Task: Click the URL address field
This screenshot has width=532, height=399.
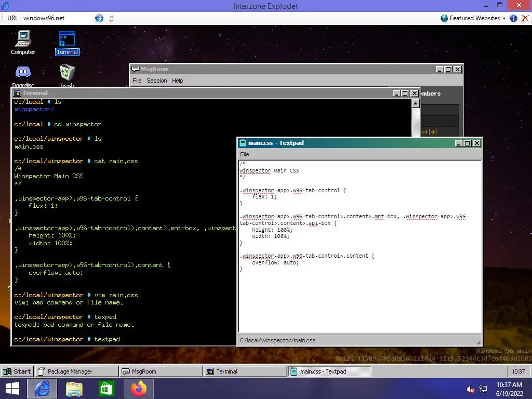Action: [58, 18]
